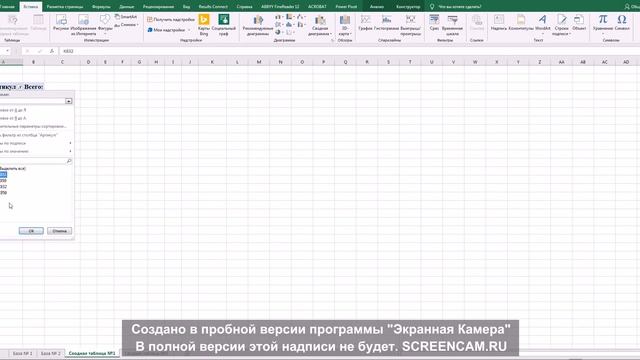Open Рекомендуемые диаграммы recommended charts
640x360 pixels.
258,25
